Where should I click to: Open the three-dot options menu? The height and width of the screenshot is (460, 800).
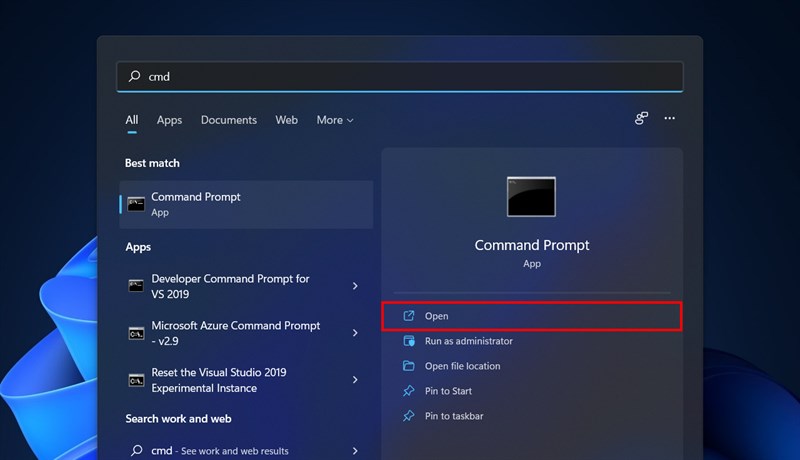pyautogui.click(x=669, y=118)
